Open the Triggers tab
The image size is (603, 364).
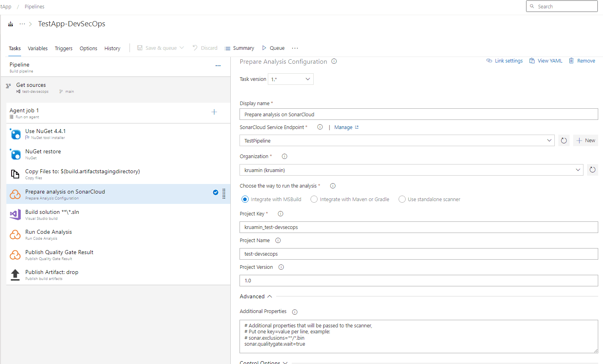63,49
